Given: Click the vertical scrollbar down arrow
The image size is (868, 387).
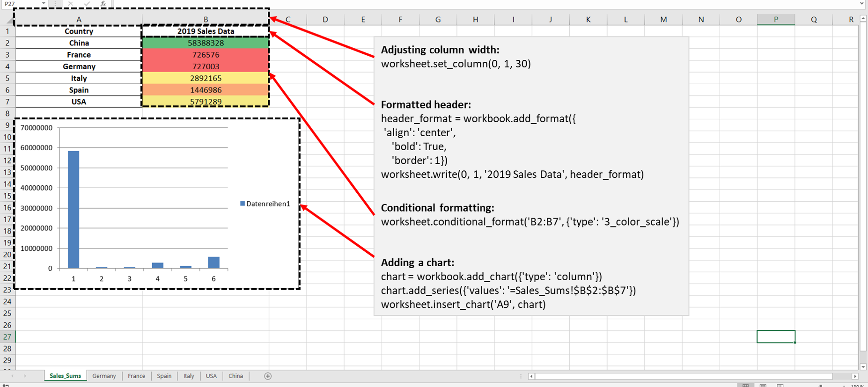Looking at the screenshot, I should [863, 367].
